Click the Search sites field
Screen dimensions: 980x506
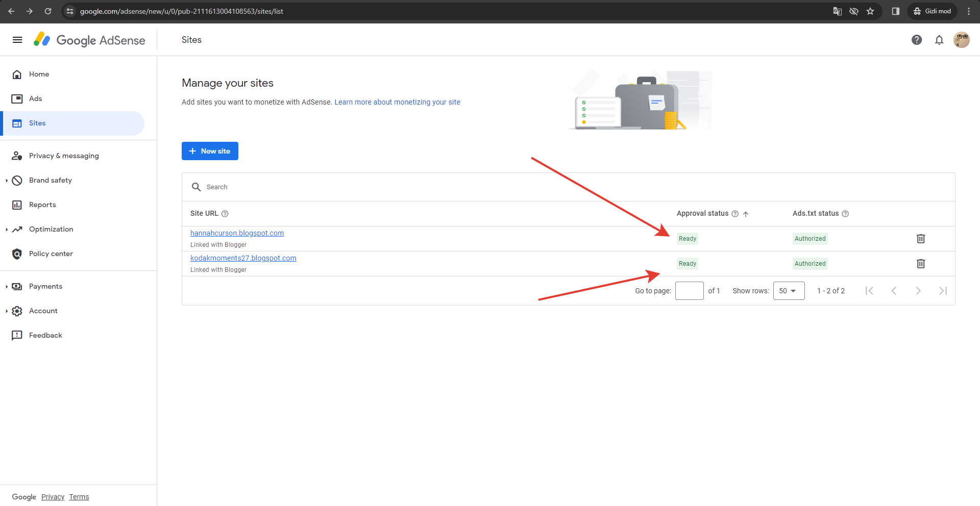click(568, 187)
